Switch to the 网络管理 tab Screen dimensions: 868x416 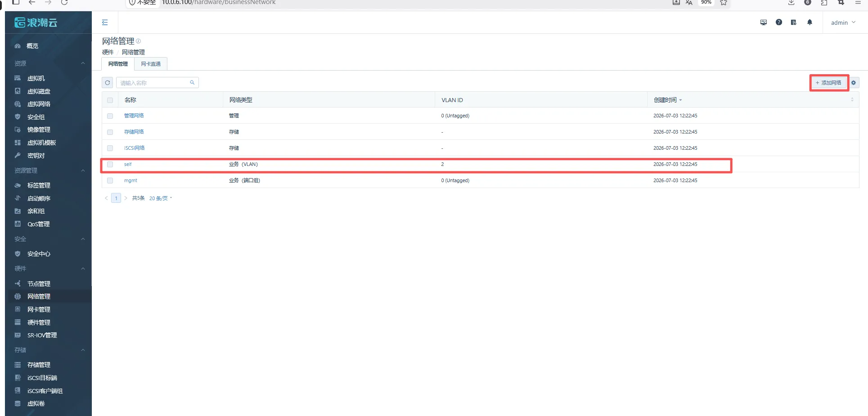pos(118,64)
